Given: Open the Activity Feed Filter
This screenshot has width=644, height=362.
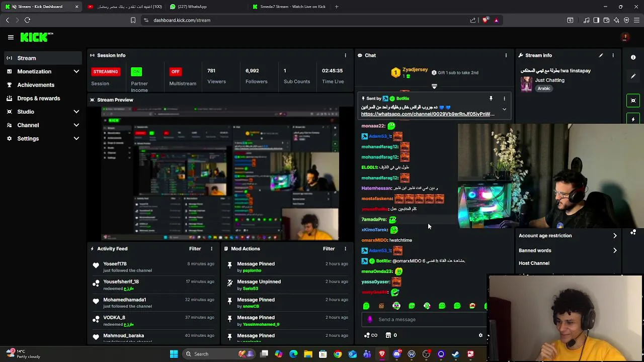Looking at the screenshot, I should pyautogui.click(x=195, y=248).
